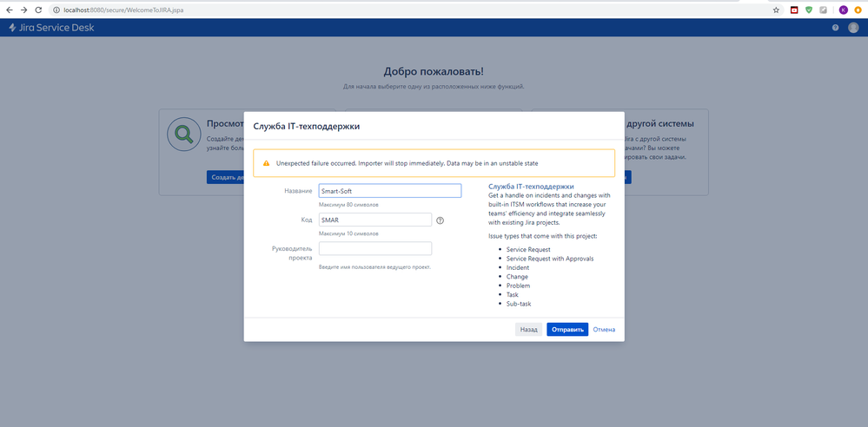Open site information icon in the address bar

tap(56, 10)
